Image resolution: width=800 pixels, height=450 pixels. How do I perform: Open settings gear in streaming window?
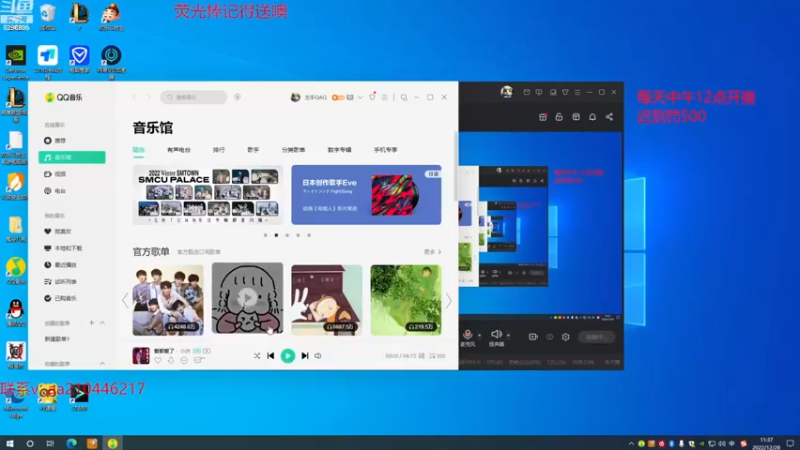565,337
